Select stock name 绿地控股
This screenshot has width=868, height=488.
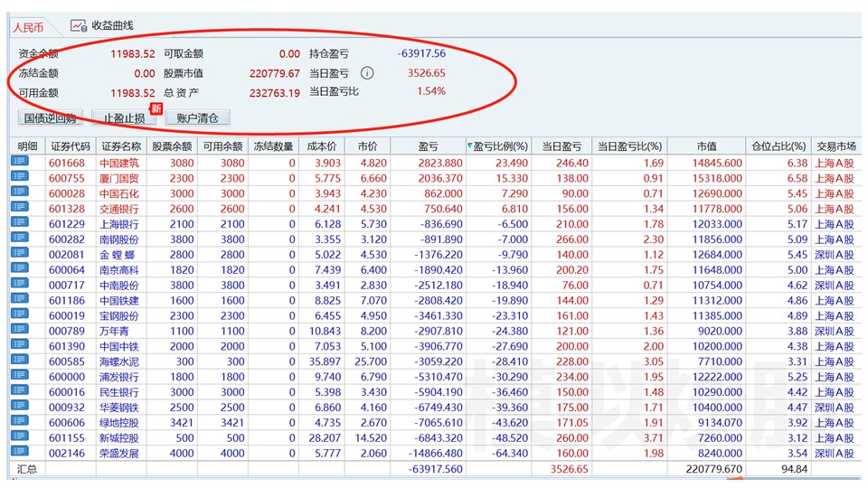tap(119, 423)
